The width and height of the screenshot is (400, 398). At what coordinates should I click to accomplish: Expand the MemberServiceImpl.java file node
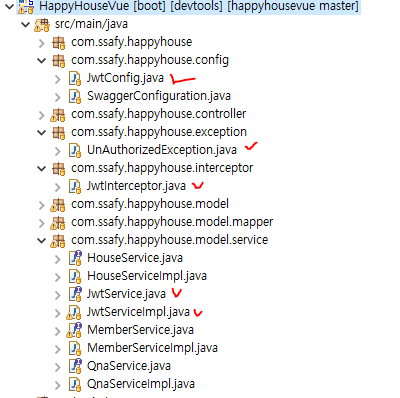point(58,349)
